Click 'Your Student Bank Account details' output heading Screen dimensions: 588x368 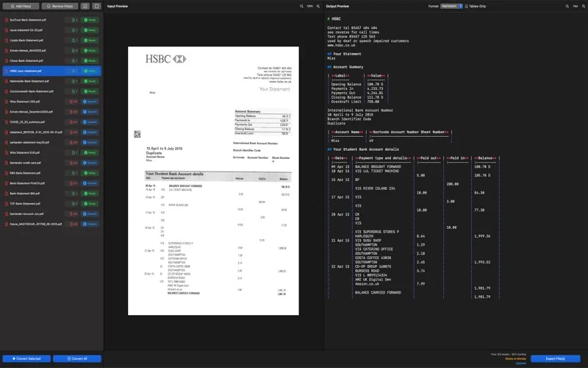click(365, 149)
